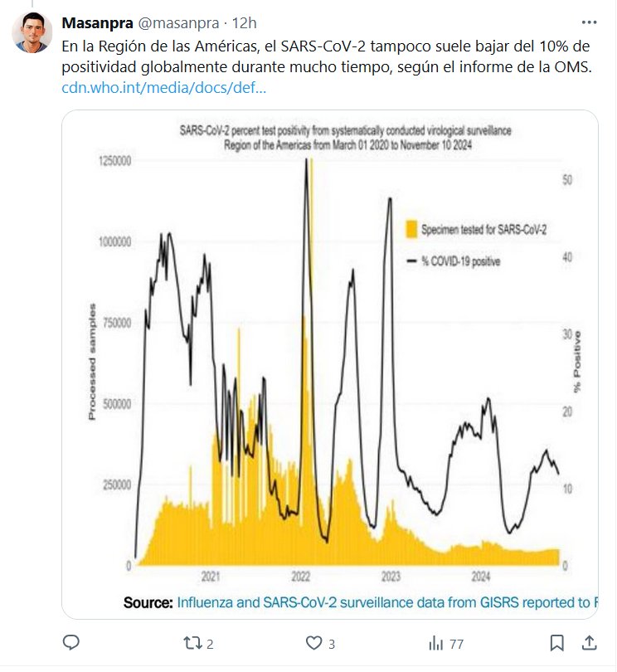
Task: Open the 12h timestamp link
Action: coord(245,22)
